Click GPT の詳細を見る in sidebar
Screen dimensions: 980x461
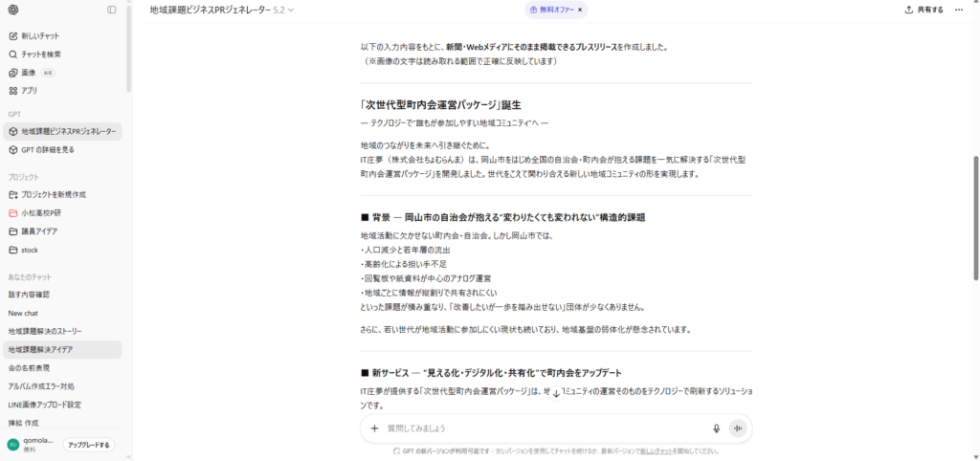coord(47,150)
